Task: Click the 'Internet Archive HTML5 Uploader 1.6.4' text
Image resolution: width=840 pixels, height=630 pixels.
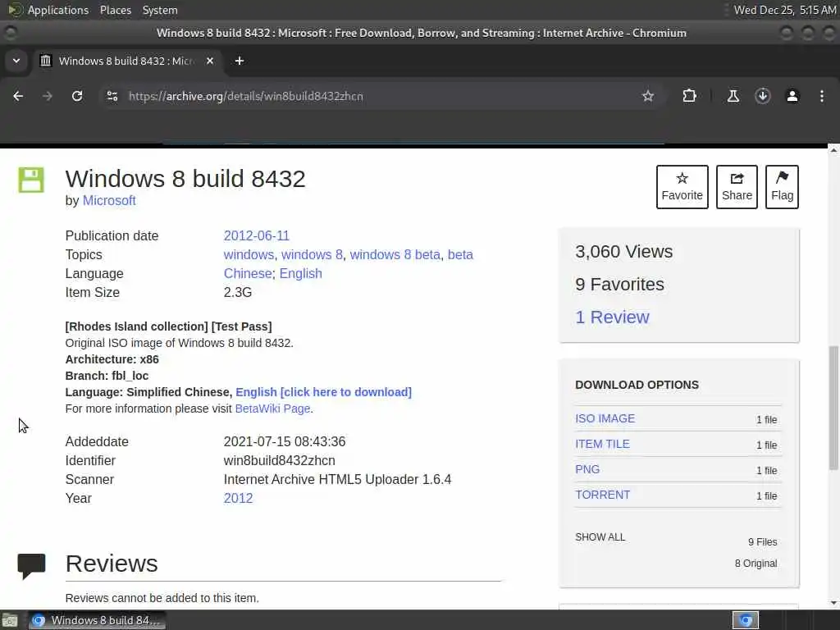Action: tap(337, 479)
